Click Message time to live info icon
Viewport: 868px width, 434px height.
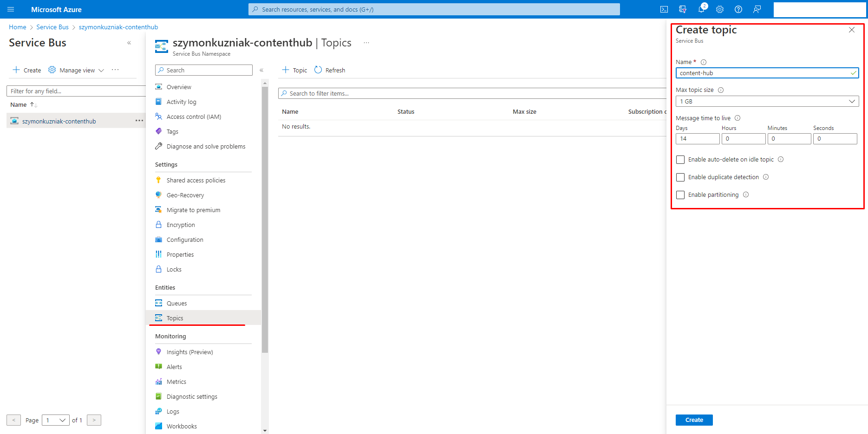737,118
